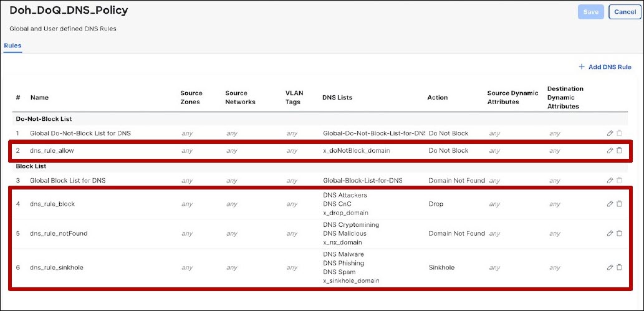The width and height of the screenshot is (644, 311).
Task: Click the DNS Phishing list entry
Action: click(344, 263)
